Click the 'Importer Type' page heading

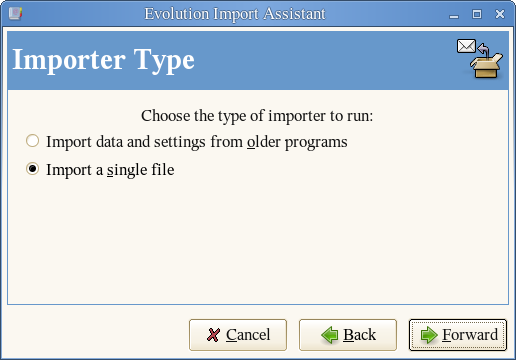[x=103, y=60]
